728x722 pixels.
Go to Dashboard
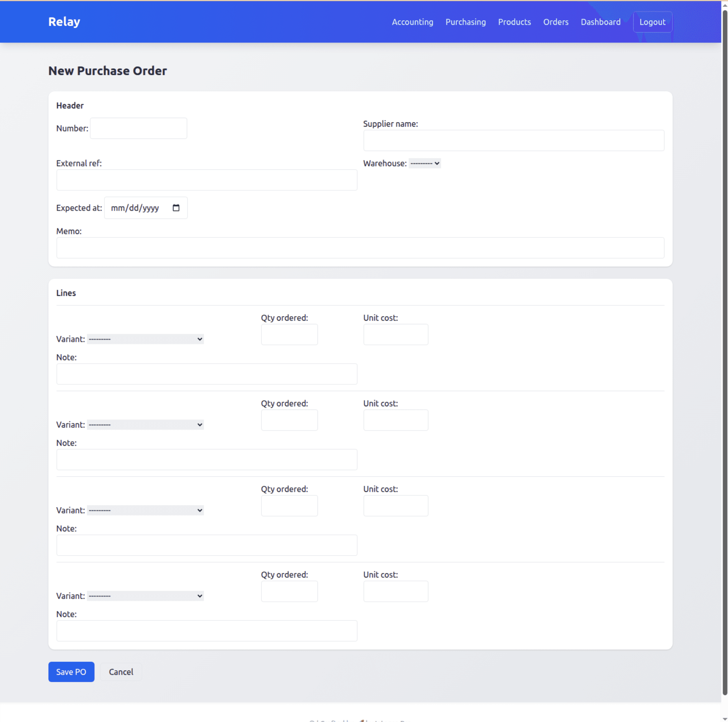tap(600, 22)
